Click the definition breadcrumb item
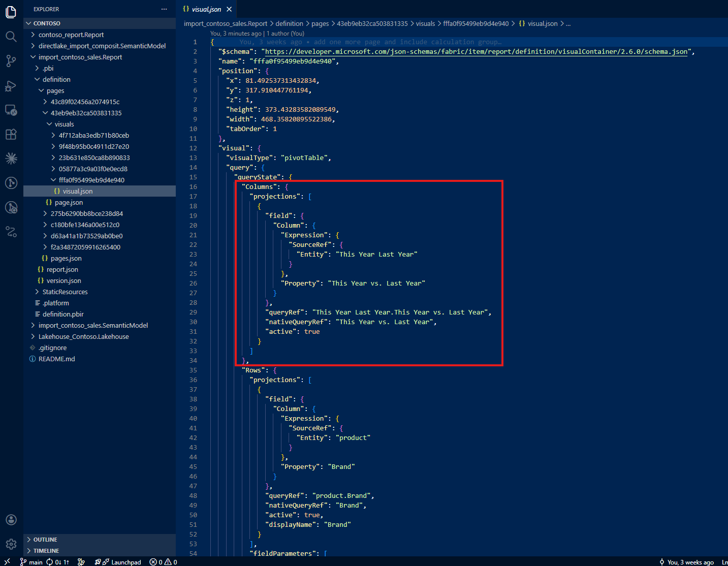Screen dimensions: 728x566 (x=289, y=23)
